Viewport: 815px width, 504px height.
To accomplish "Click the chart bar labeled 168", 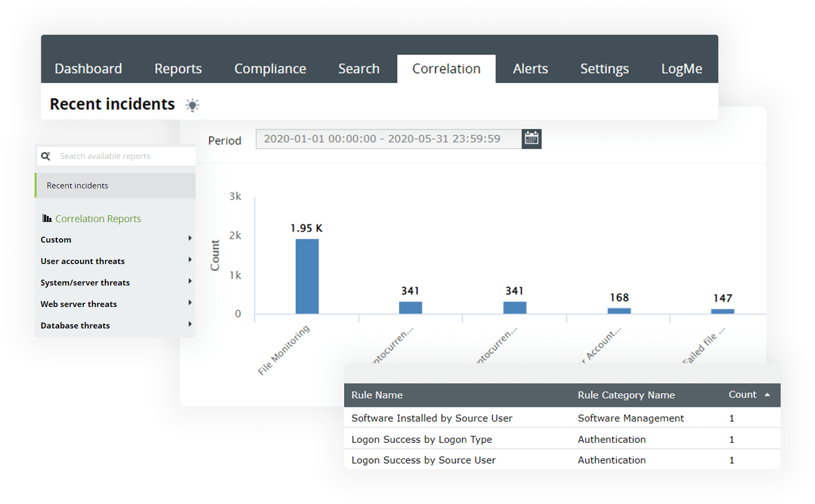I will coord(619,311).
